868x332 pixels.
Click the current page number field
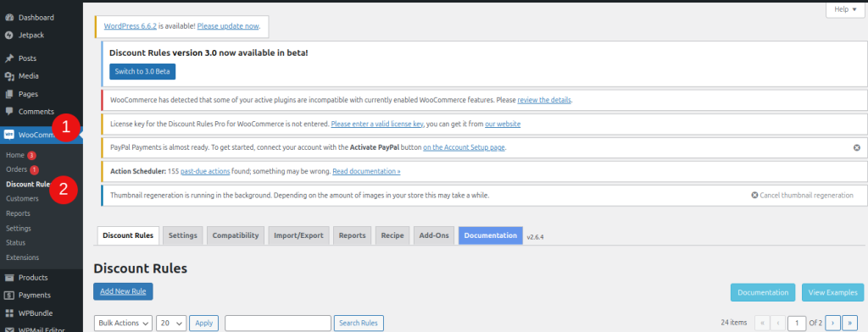[797, 323]
